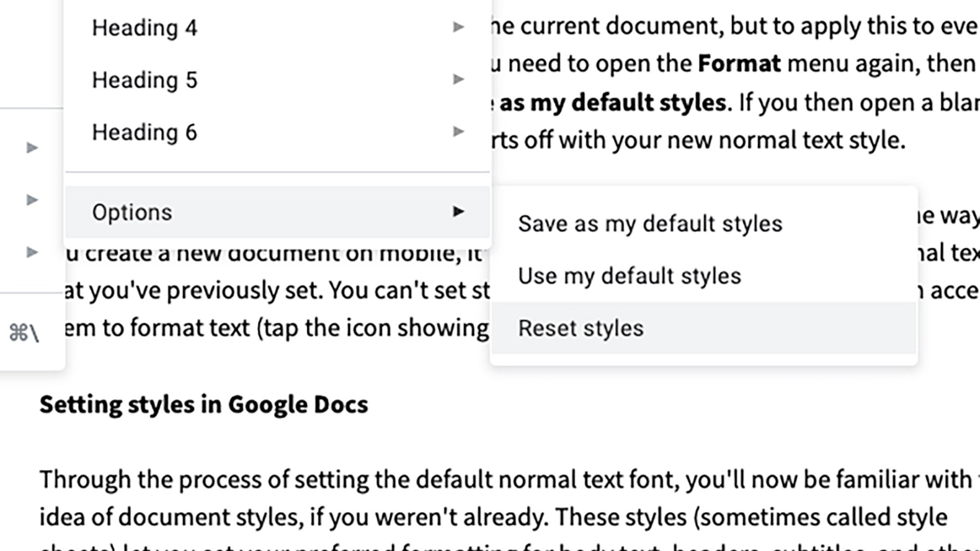Image resolution: width=980 pixels, height=551 pixels.
Task: Click the ⌘\ shortcut icon
Action: [x=25, y=326]
